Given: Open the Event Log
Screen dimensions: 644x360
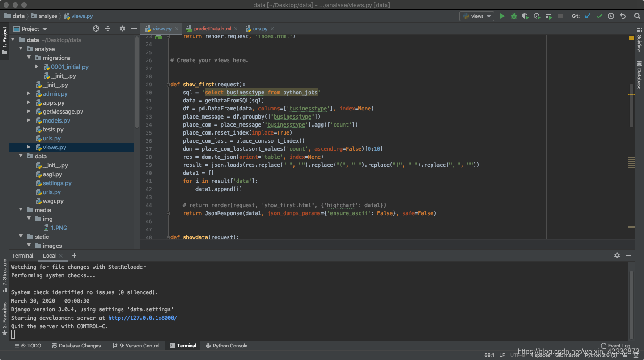Looking at the screenshot, I should coord(615,346).
